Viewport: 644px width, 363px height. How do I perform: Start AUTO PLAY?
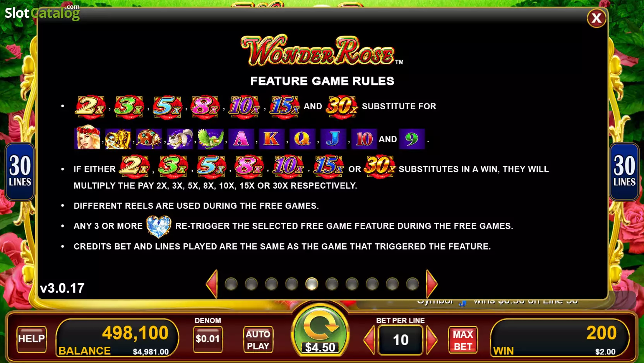pos(258,340)
